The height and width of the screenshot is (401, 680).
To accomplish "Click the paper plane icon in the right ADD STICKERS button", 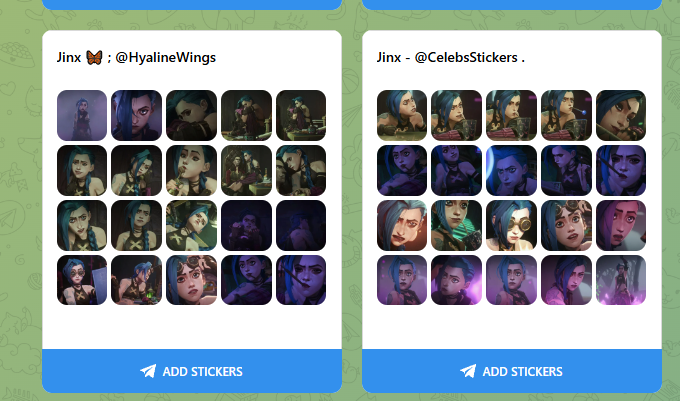I will (x=468, y=371).
